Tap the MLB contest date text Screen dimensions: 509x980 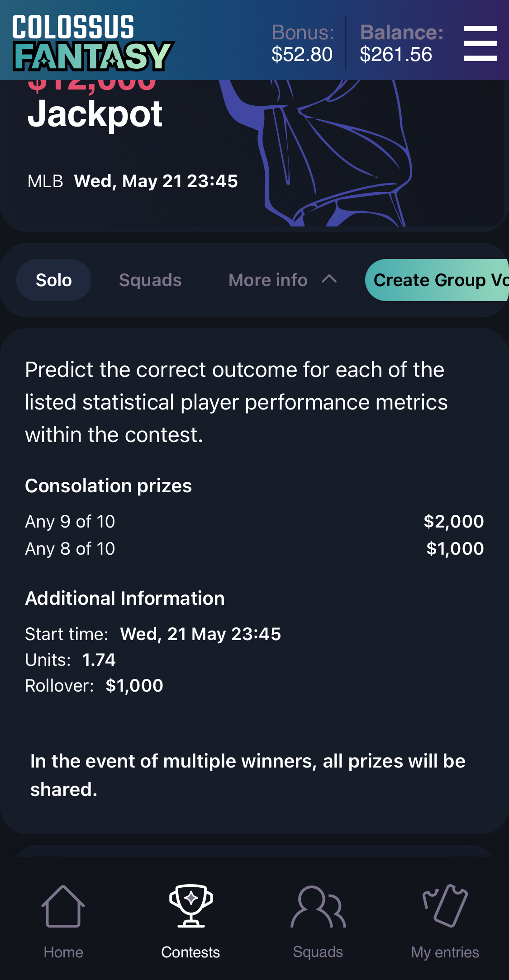pyautogui.click(x=156, y=181)
